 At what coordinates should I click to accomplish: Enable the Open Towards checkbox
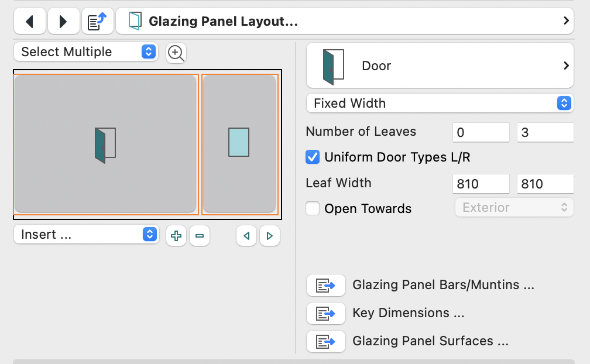point(313,208)
